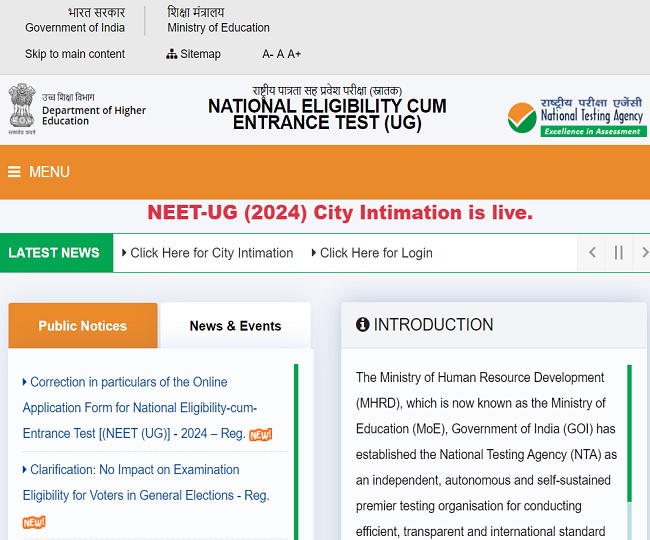Switch to the Public Notices tab
The width and height of the screenshot is (650, 540).
tap(82, 326)
